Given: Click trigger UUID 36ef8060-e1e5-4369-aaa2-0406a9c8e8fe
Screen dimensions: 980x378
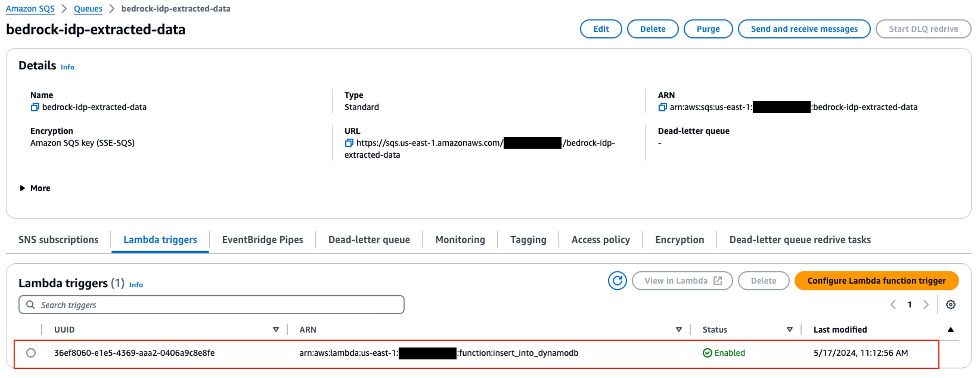Looking at the screenshot, I should [135, 353].
